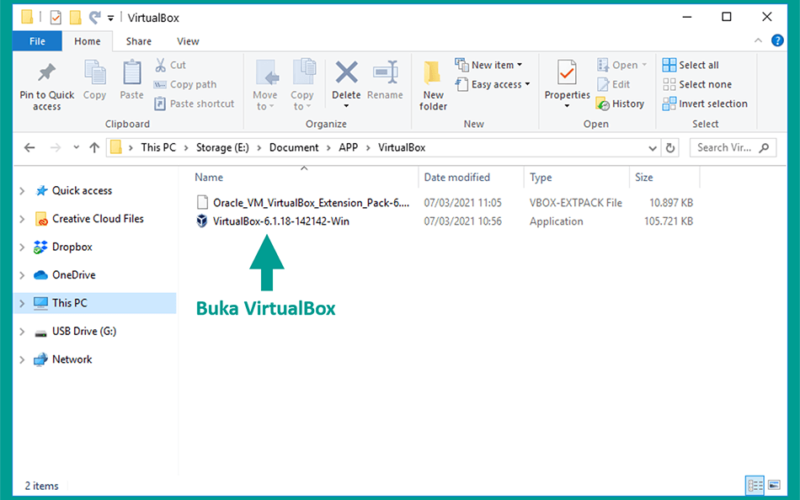Click Select none in ribbon

[x=697, y=84]
